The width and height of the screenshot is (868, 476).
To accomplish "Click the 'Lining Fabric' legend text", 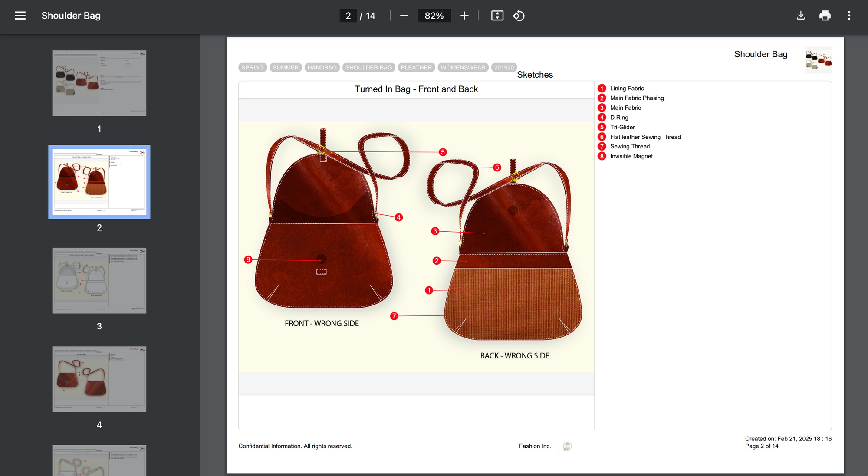I will click(x=627, y=88).
